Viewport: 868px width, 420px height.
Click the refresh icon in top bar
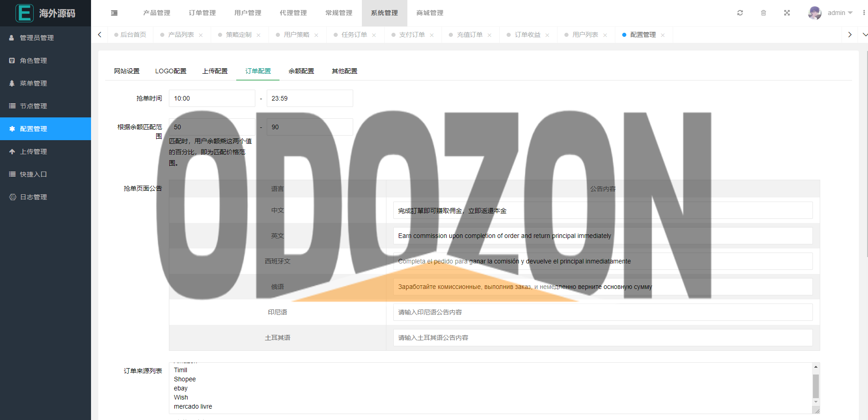pos(740,13)
